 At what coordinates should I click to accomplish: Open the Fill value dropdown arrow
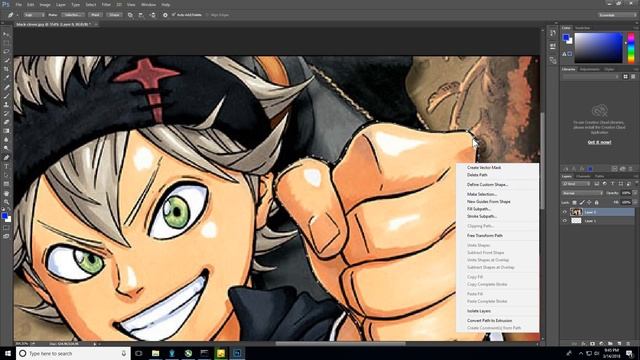point(635,202)
